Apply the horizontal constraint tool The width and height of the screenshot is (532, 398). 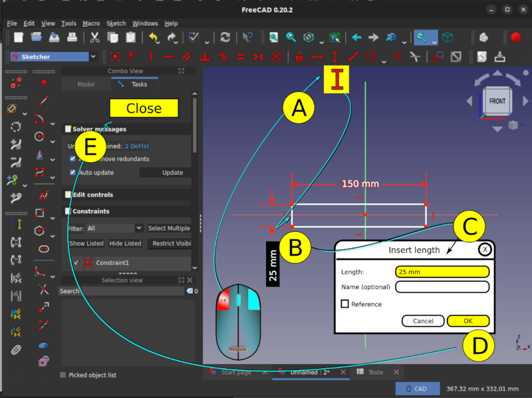pyautogui.click(x=169, y=56)
